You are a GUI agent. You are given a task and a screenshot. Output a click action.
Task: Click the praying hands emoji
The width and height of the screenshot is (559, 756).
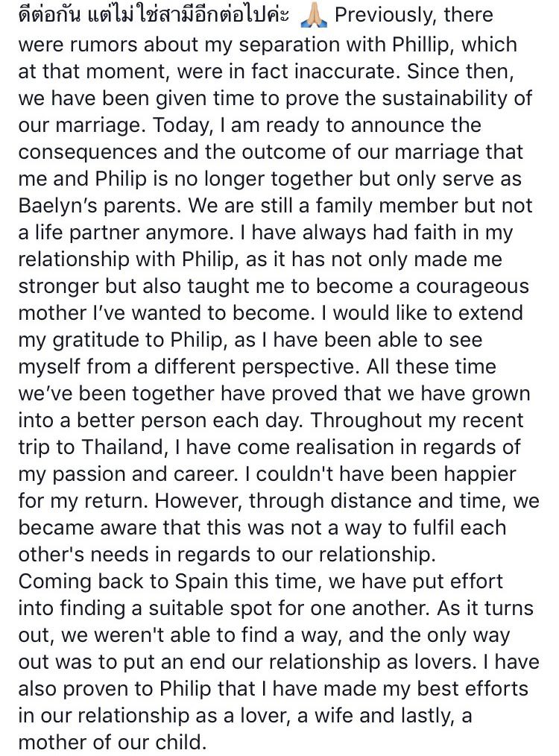(314, 16)
